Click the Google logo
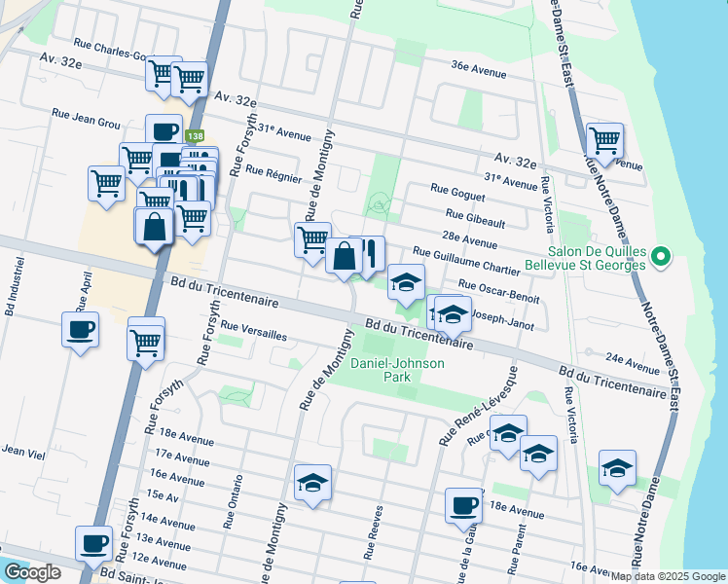This screenshot has width=728, height=584. click(x=31, y=572)
